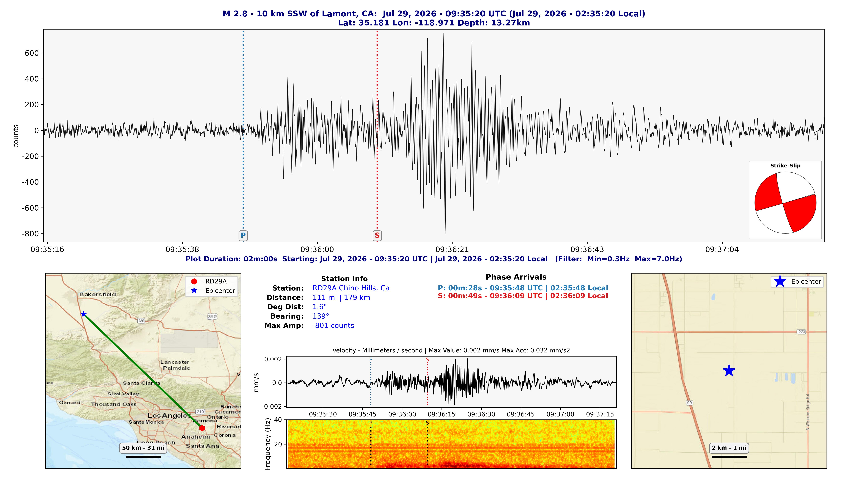Click the route 223 shield on local map
This screenshot has width=868, height=488.
click(x=801, y=332)
